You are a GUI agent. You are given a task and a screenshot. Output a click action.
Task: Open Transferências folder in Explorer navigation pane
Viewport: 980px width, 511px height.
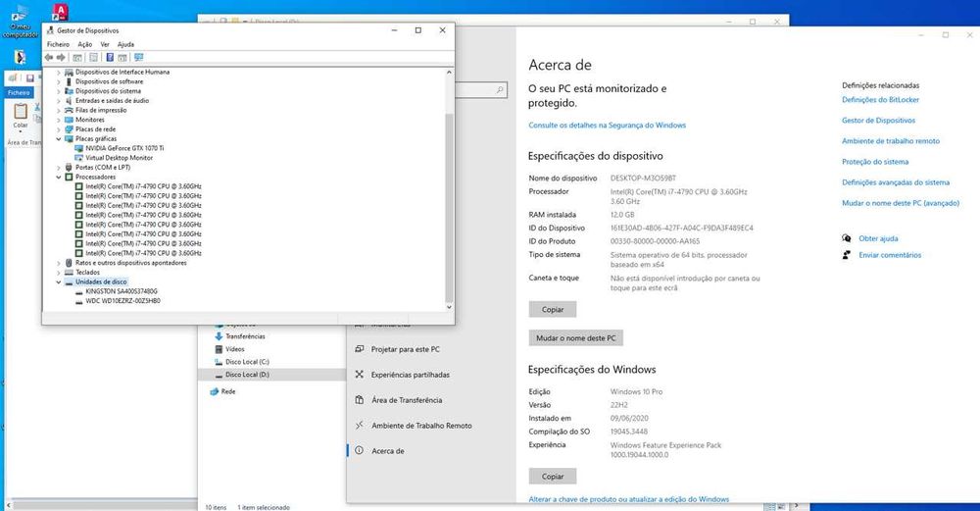pyautogui.click(x=245, y=336)
